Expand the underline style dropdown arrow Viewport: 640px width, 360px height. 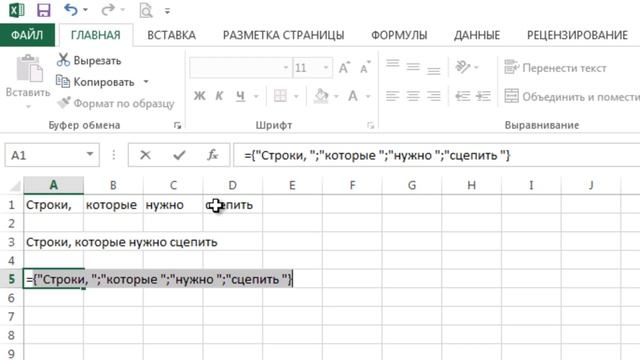(256, 97)
